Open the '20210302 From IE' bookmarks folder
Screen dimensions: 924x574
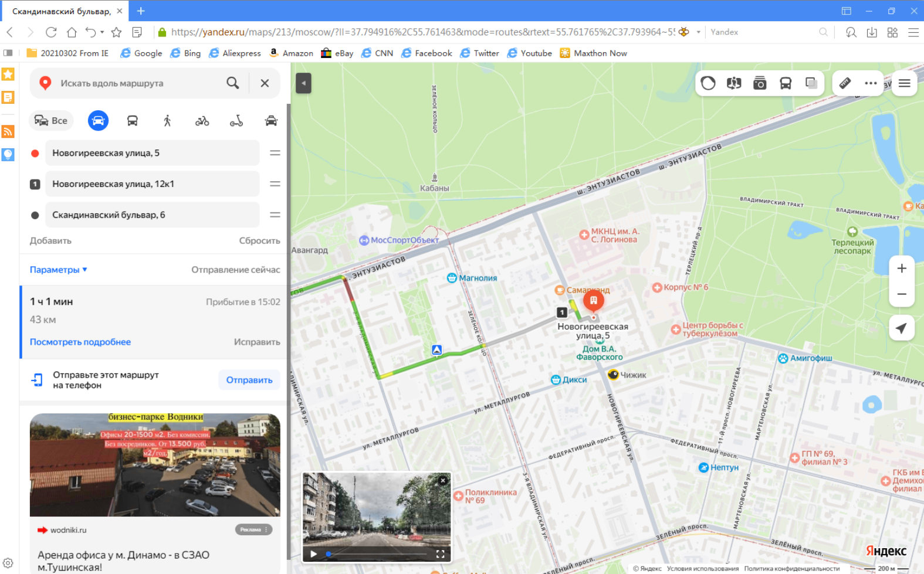[x=68, y=53]
